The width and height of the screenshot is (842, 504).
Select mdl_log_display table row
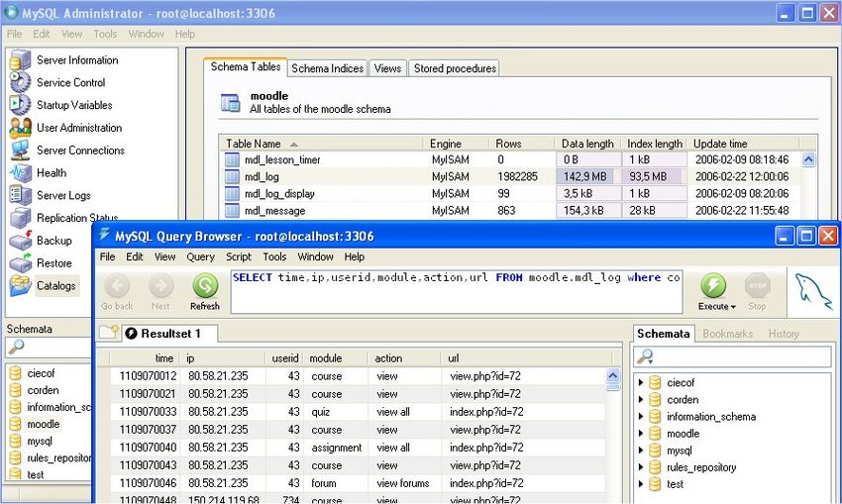[x=509, y=193]
